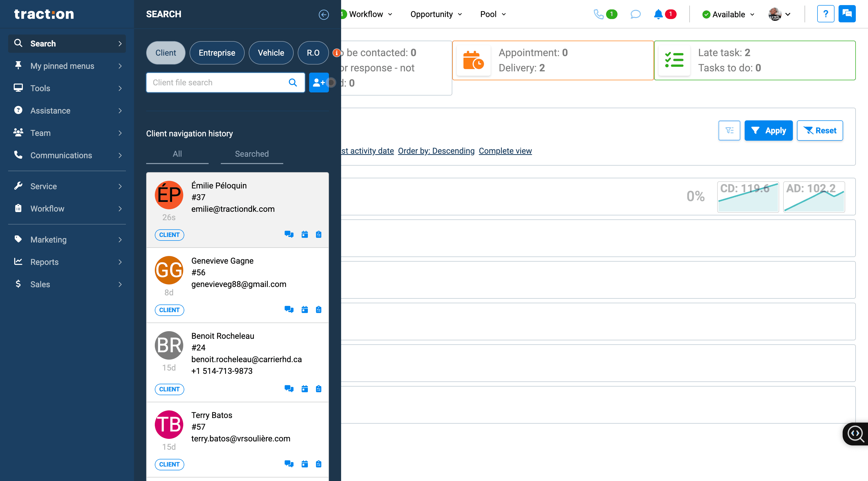
Task: Click the CD: 119.6 trend chart
Action: point(748,197)
